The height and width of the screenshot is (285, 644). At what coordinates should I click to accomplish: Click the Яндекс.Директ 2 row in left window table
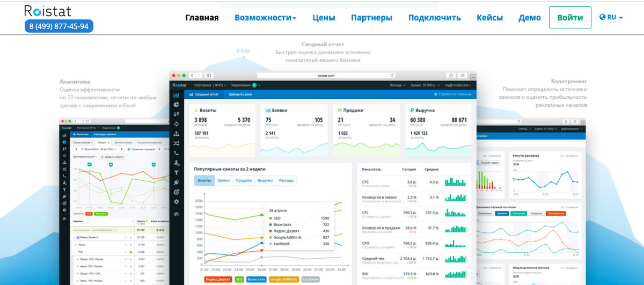pyautogui.click(x=119, y=237)
